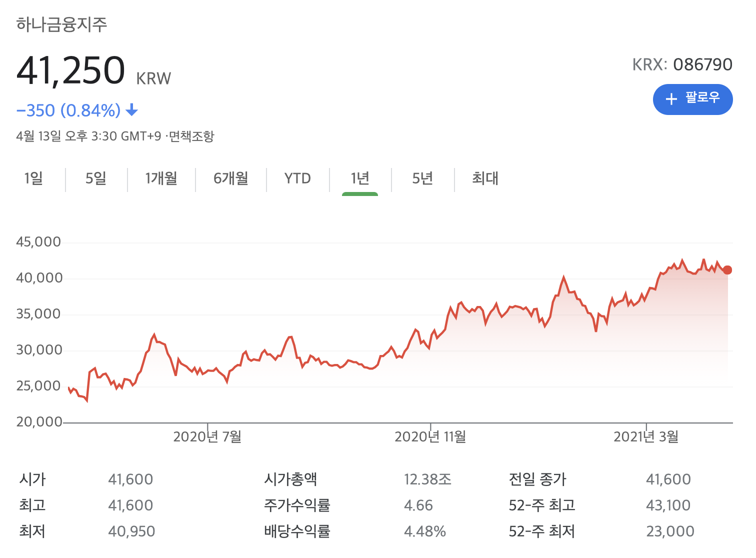Click the red end-point marker on chart

(727, 270)
